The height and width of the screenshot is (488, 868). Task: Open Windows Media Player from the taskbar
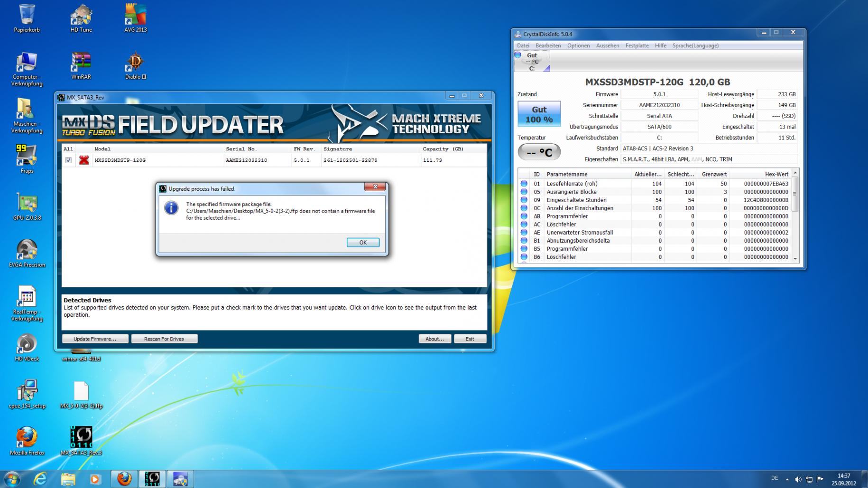[x=95, y=479]
